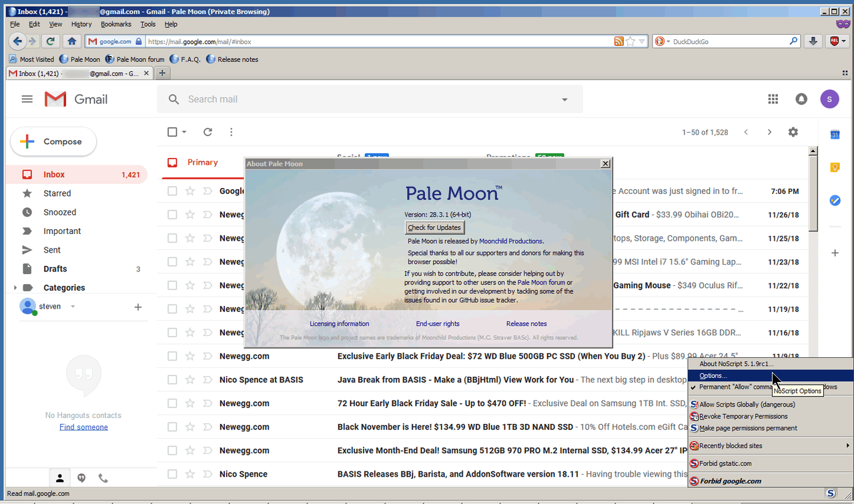
Task: Reload the current page
Action: click(50, 41)
